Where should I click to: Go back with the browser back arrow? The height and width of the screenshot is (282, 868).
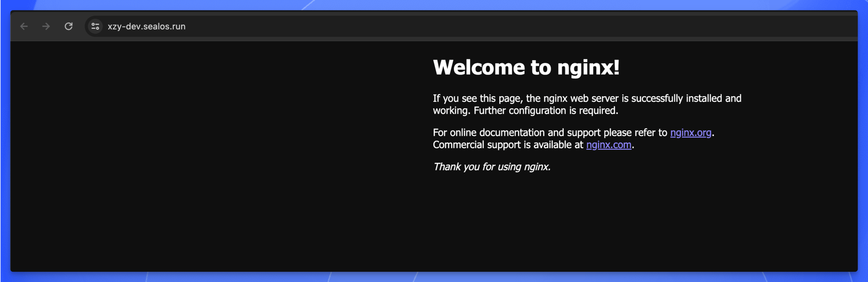24,26
